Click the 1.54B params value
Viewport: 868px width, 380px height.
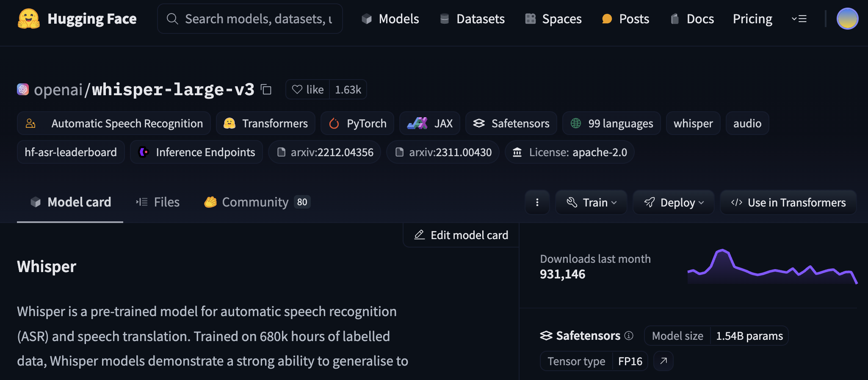[749, 336]
